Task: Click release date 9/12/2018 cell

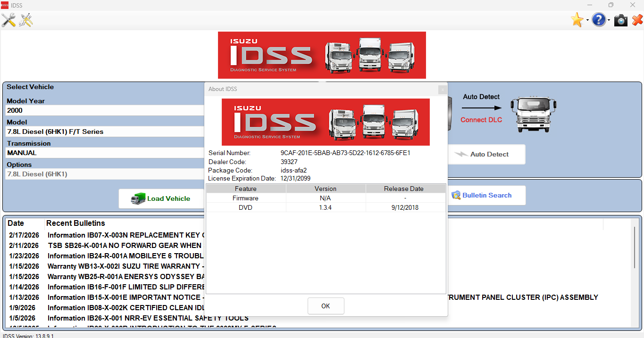Action: pyautogui.click(x=405, y=207)
